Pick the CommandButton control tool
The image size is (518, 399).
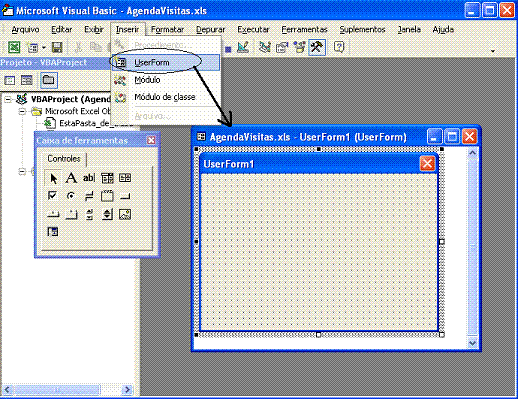point(125,196)
